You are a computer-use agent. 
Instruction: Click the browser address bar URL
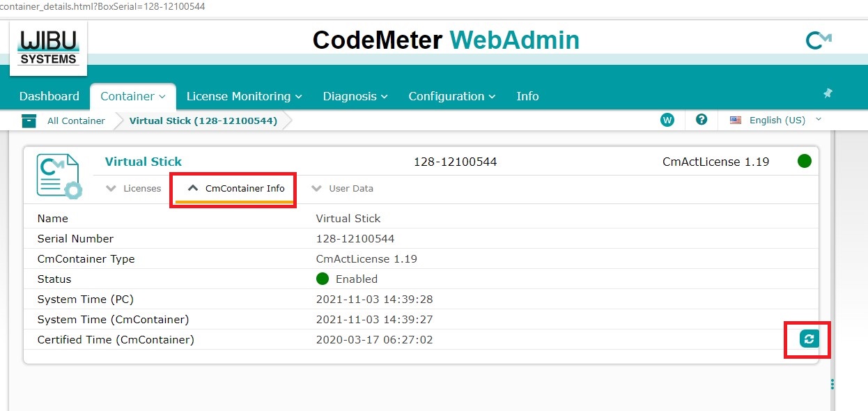(102, 6)
